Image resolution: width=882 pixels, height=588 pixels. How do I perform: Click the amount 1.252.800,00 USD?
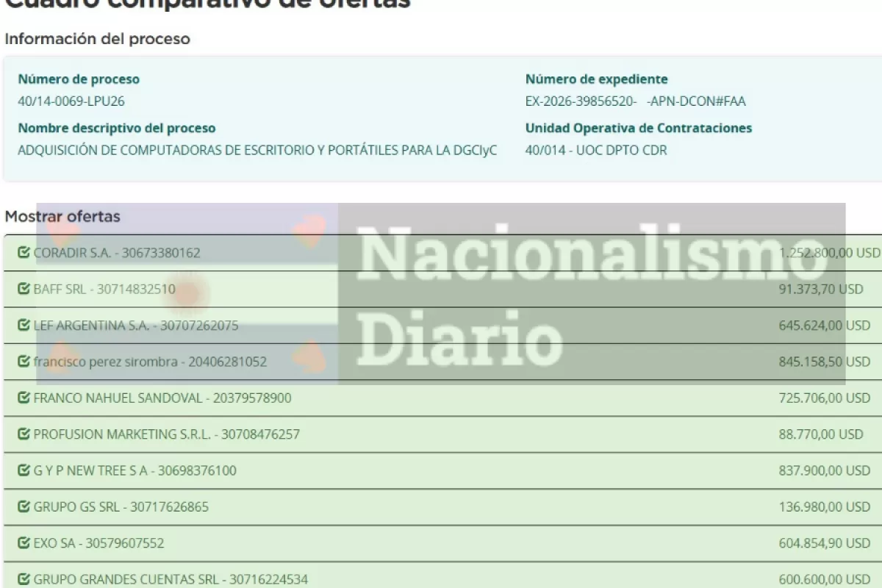click(x=830, y=253)
